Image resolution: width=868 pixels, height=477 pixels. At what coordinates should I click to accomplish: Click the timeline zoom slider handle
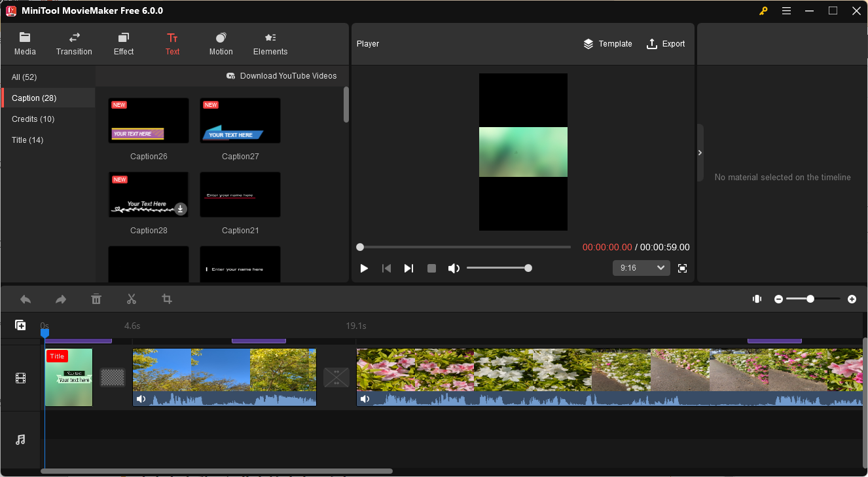(x=810, y=299)
